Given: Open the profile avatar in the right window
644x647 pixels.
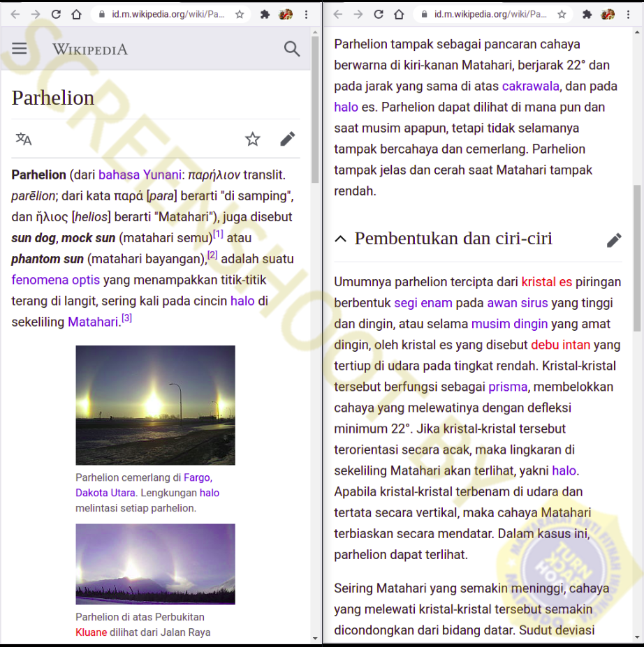Looking at the screenshot, I should pyautogui.click(x=608, y=15).
